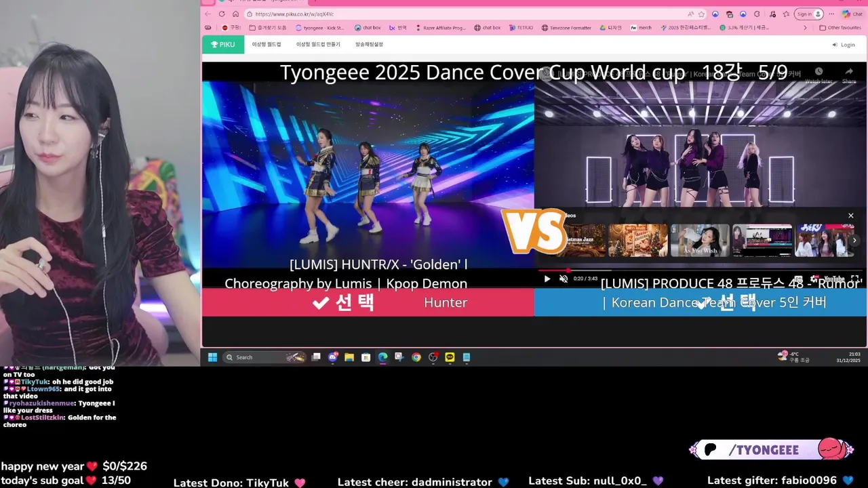
Task: Open OBS Studio from taskbar
Action: 433,357
